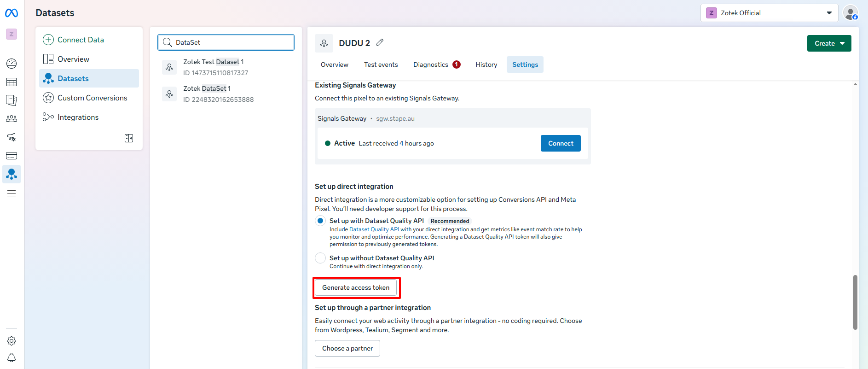Open the notifications bell icon
This screenshot has width=868, height=369.
(x=12, y=358)
